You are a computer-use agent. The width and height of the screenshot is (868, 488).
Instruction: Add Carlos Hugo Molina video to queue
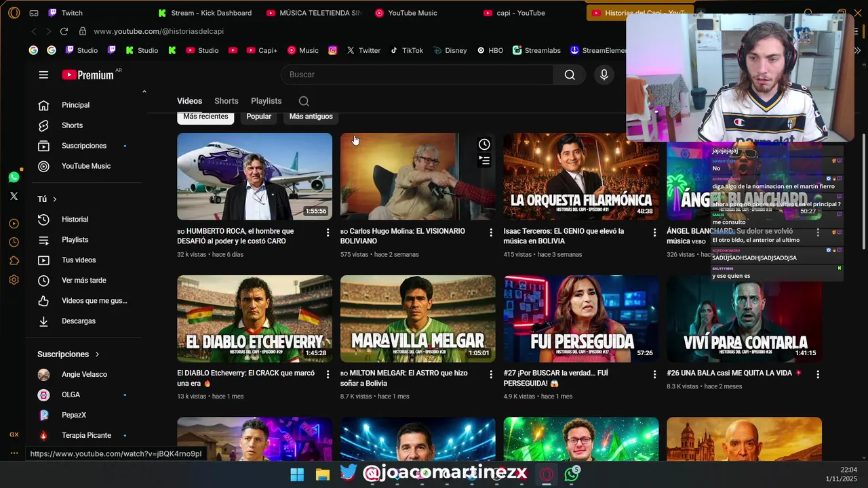[x=484, y=161]
